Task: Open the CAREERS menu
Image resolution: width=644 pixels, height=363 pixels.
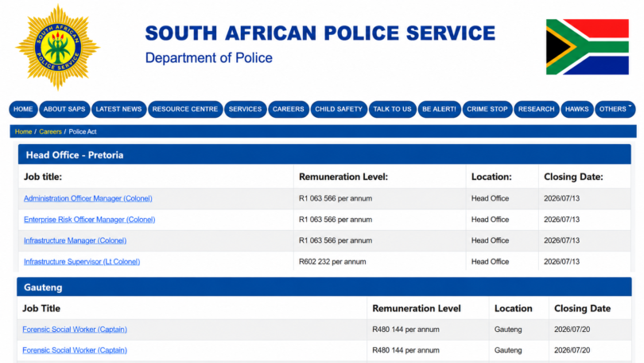Action: tap(289, 109)
